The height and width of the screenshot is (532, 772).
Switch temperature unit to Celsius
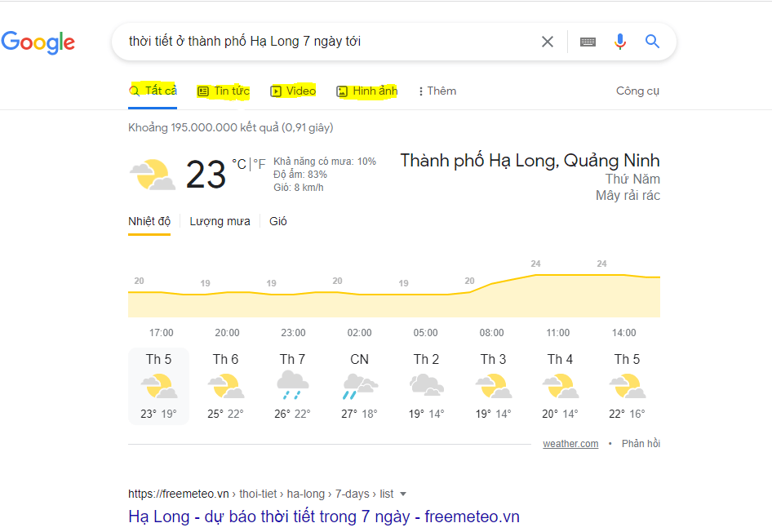(239, 164)
